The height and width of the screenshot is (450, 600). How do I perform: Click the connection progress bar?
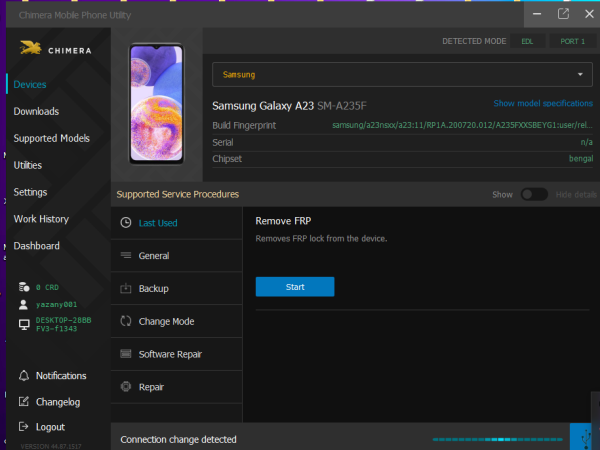point(497,439)
